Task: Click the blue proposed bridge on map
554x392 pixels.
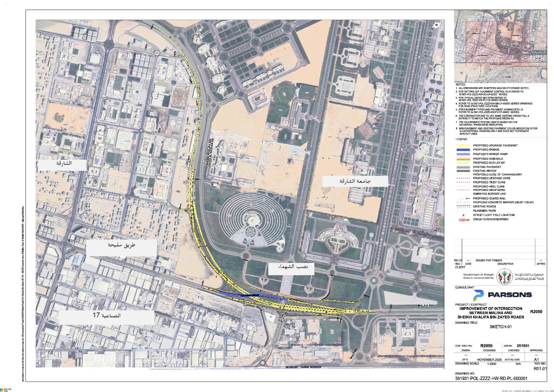Action: pos(254,296)
